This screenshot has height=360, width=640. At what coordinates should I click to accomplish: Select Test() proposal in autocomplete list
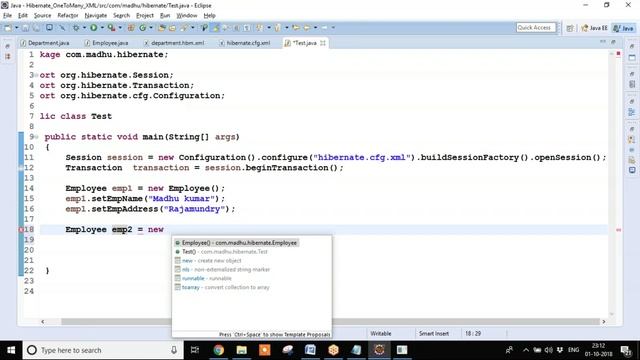pos(221,252)
